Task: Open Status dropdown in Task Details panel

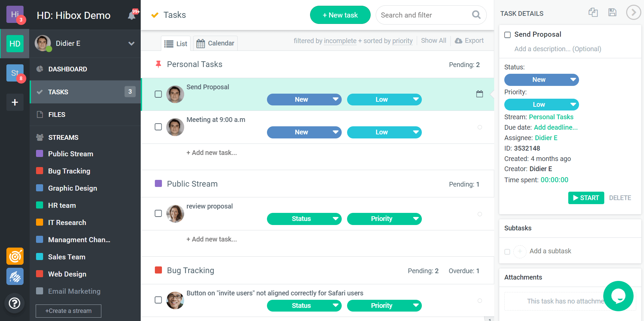Action: coord(541,80)
